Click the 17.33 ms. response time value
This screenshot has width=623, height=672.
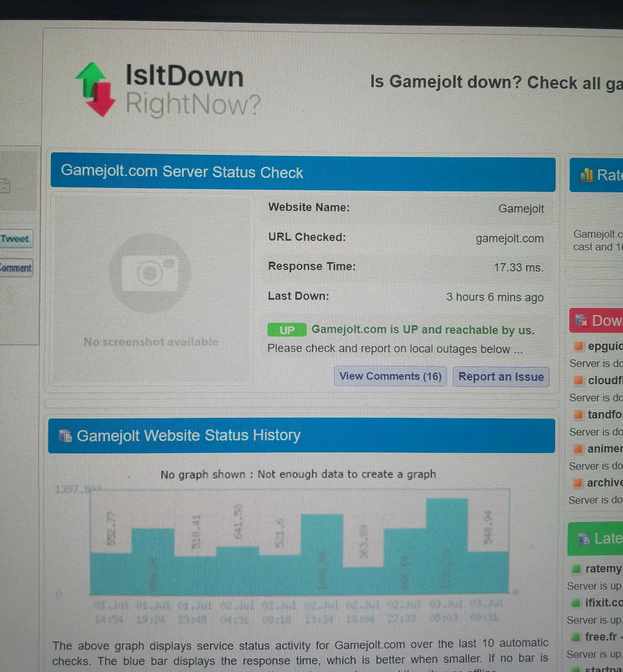[x=518, y=268]
